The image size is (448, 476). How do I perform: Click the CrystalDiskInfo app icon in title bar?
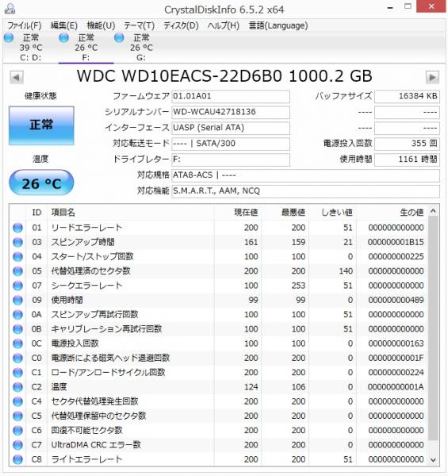point(10,8)
